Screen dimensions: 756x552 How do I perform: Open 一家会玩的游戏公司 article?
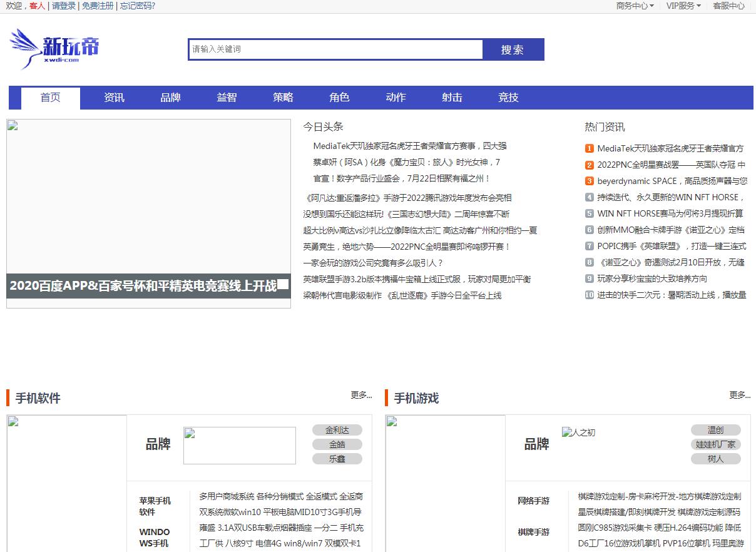coord(374,263)
